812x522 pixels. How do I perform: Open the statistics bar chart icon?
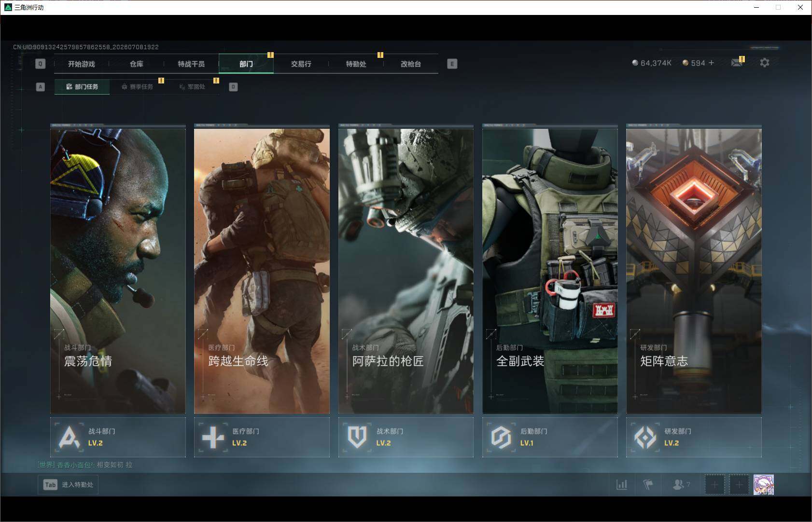pyautogui.click(x=622, y=484)
